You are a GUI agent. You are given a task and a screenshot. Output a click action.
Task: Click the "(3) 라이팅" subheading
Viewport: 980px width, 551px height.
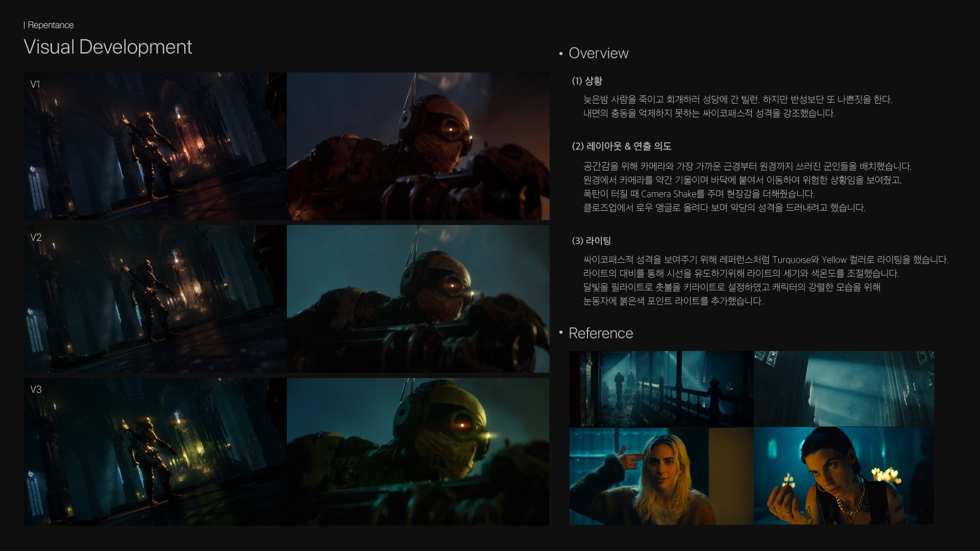pos(592,241)
